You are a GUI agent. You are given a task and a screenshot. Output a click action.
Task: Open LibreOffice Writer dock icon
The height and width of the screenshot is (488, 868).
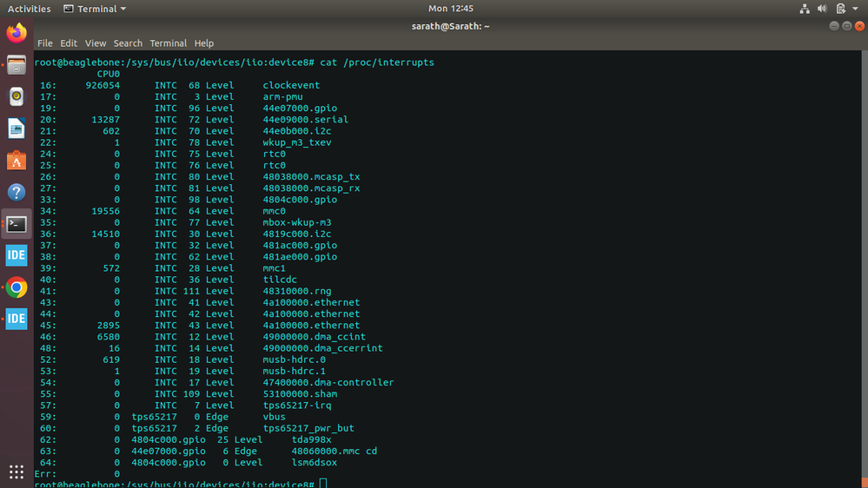(x=16, y=129)
